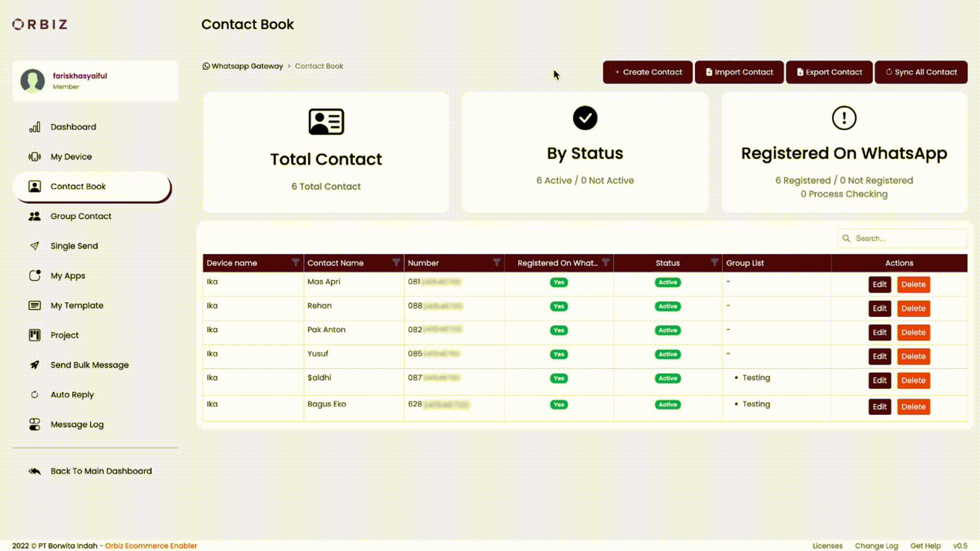Click the Auto Reply refresh icon
Viewport: 980px width, 551px height.
[35, 394]
